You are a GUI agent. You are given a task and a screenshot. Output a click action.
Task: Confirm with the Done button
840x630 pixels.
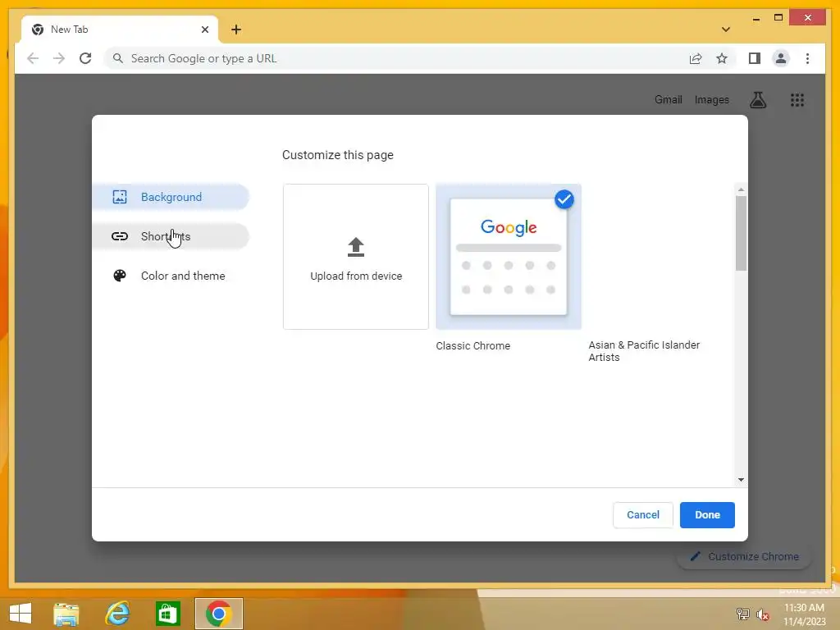(707, 515)
